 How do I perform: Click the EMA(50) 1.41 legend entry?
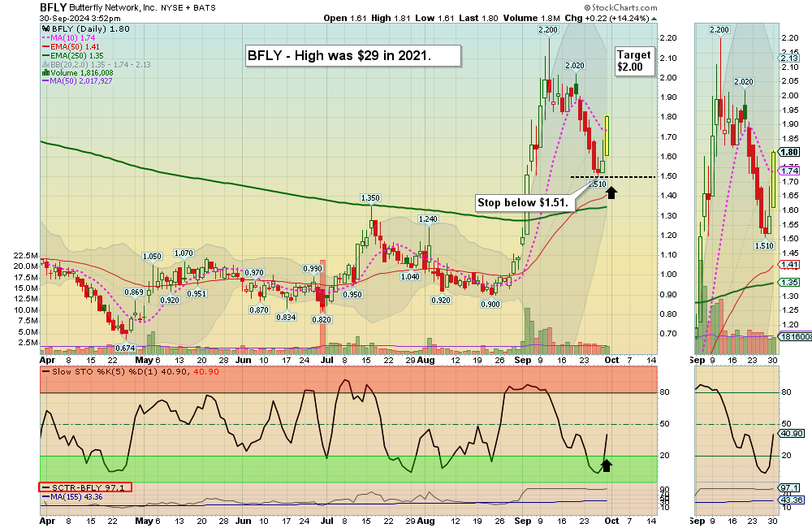click(x=71, y=46)
